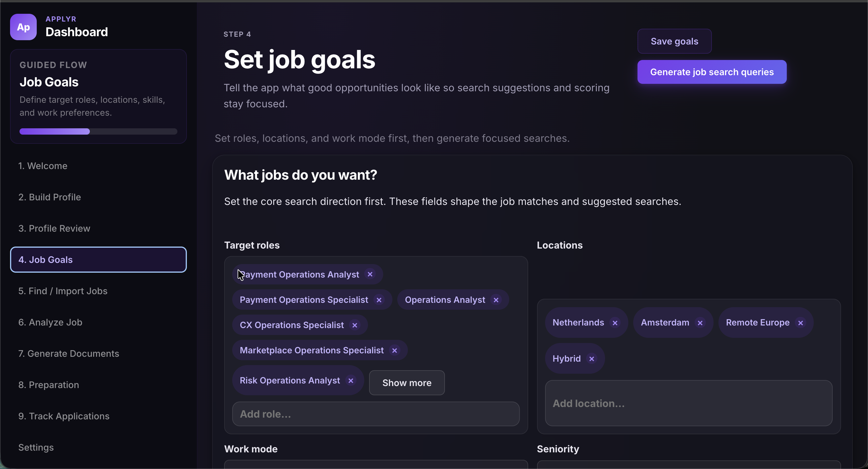Click the What jobs do you want? heading
The width and height of the screenshot is (868, 469).
[301, 175]
